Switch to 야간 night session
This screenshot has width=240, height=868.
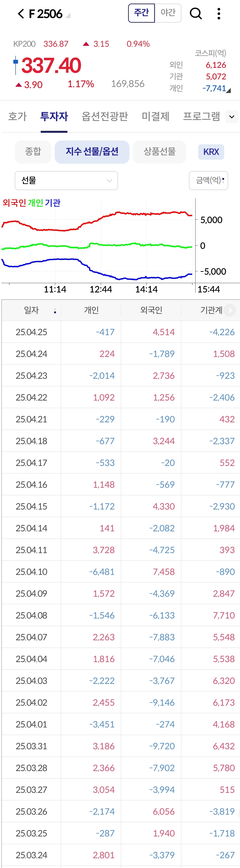pyautogui.click(x=168, y=13)
